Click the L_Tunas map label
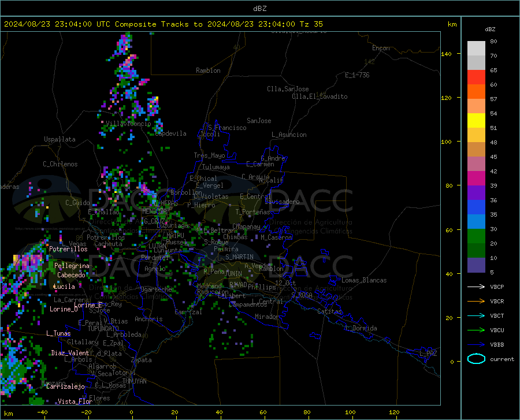The height and width of the screenshot is (420, 520). [x=58, y=333]
